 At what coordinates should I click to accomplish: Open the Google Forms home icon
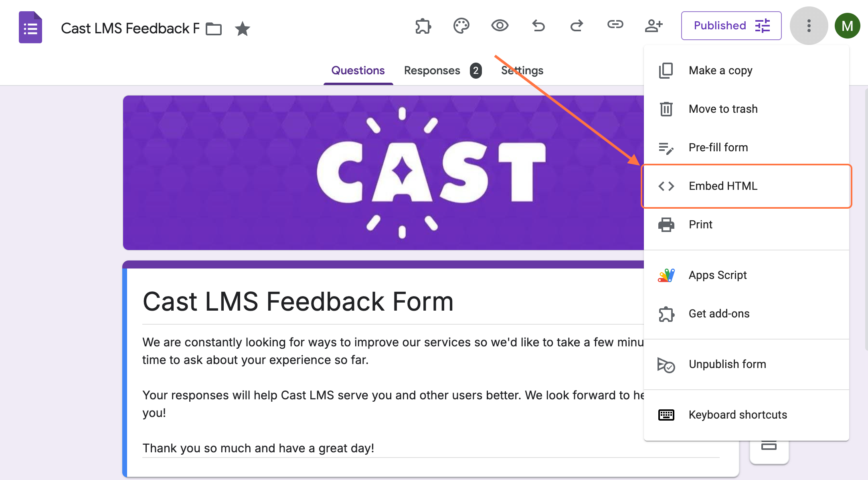[x=30, y=27]
